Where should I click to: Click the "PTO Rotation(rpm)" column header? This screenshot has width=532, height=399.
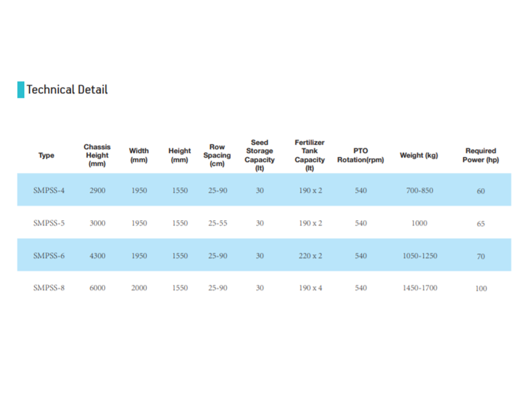coord(360,156)
